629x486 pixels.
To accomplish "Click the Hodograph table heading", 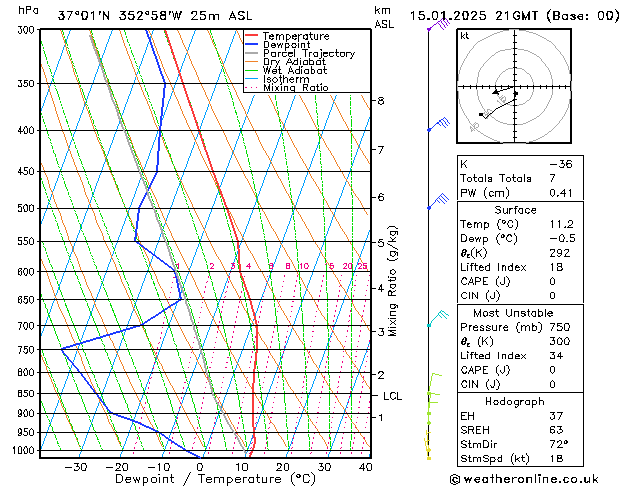I will point(515,401).
